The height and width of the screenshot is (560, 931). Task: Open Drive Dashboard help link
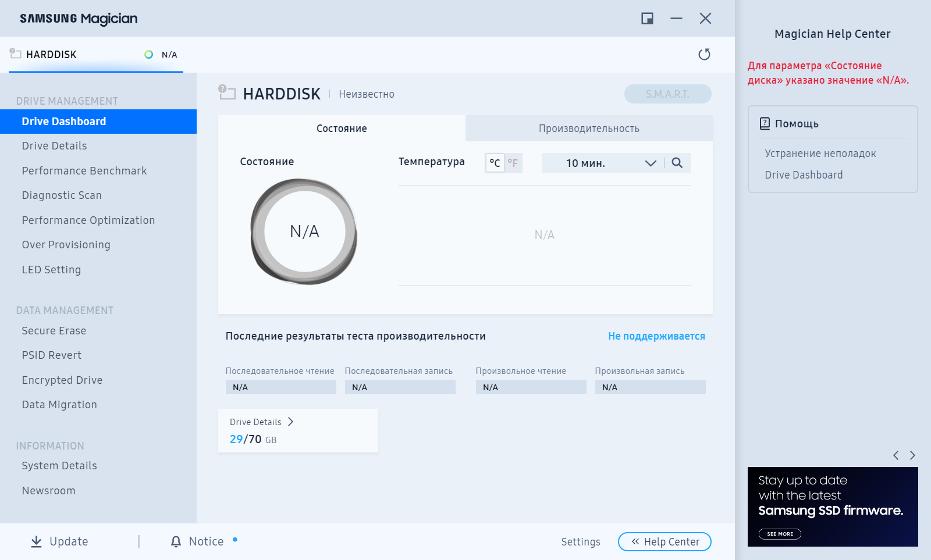(804, 175)
